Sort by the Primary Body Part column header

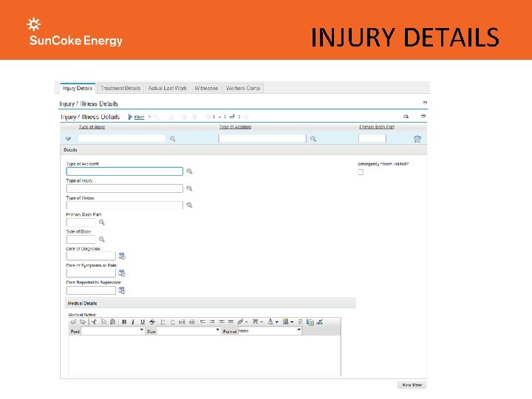point(377,127)
